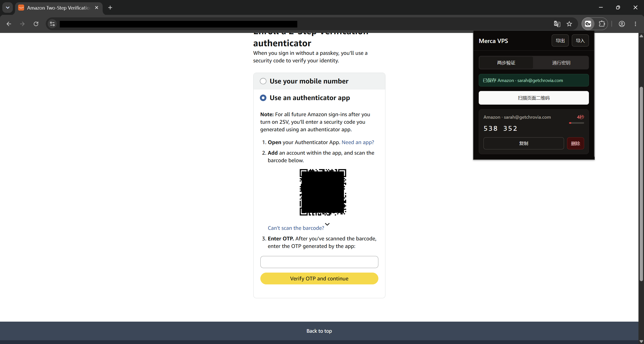The image size is (644, 344).
Task: Click the 538 352 verification code
Action: [x=500, y=128]
